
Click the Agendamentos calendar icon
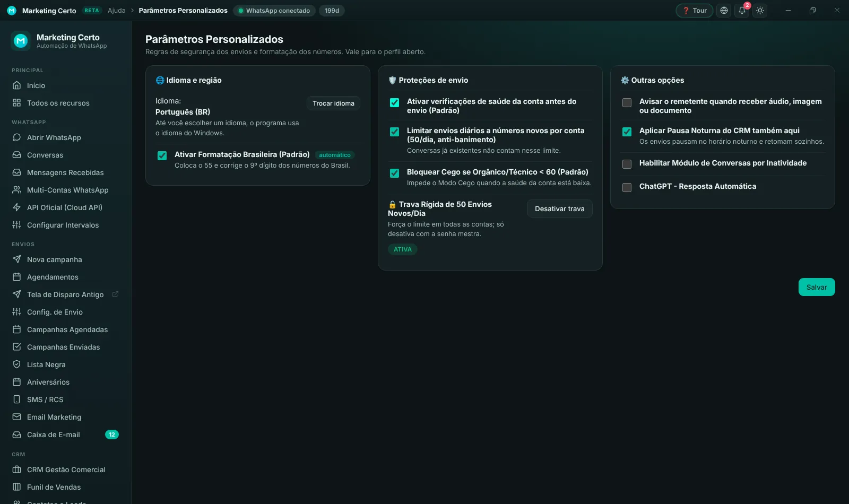pyautogui.click(x=16, y=277)
